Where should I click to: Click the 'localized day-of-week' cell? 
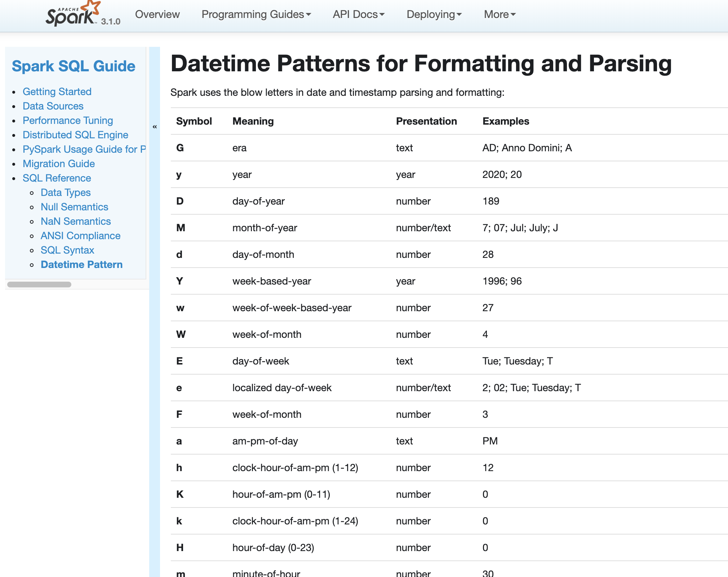[282, 388]
